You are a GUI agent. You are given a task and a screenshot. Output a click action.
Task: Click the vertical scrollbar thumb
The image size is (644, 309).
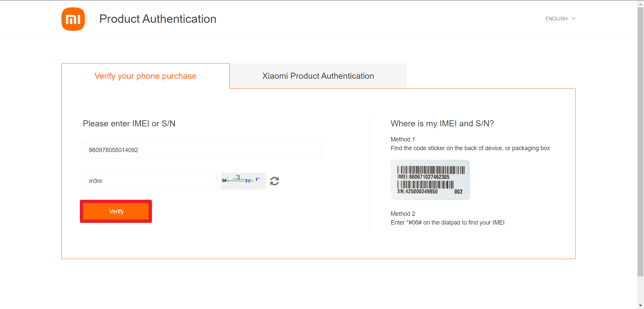(x=640, y=141)
